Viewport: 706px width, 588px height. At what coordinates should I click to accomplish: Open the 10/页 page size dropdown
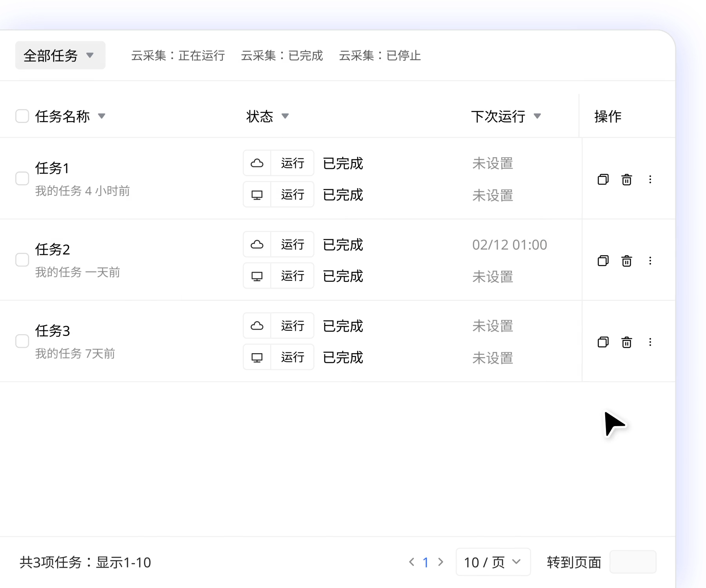pos(493,562)
